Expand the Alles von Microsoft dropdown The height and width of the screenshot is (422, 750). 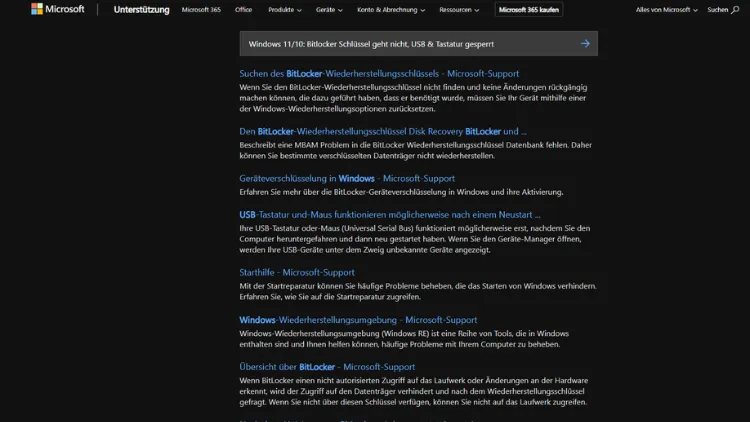pyautogui.click(x=666, y=10)
